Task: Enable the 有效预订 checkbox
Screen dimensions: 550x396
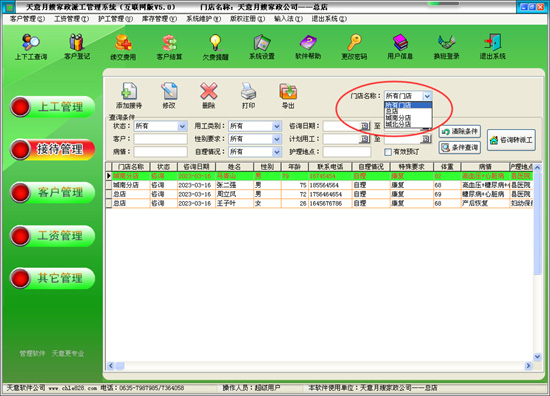Action: [388, 152]
